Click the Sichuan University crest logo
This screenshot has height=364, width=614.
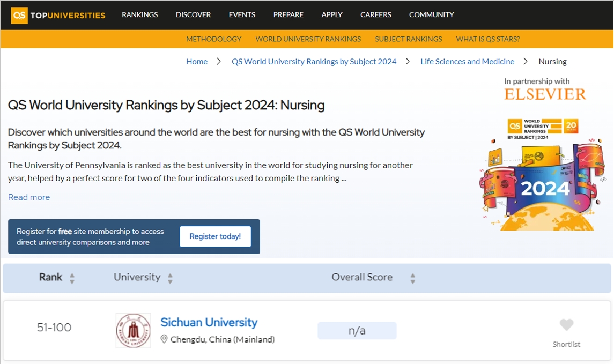133,331
